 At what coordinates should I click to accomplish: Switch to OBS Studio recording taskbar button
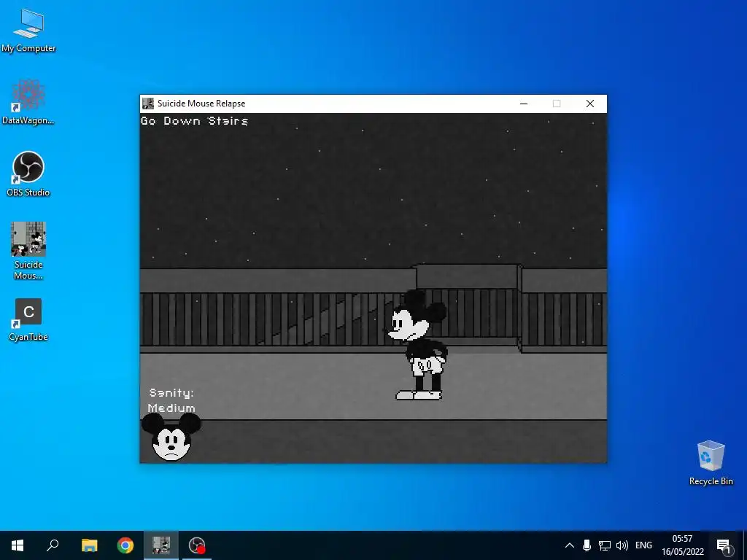pos(197,545)
